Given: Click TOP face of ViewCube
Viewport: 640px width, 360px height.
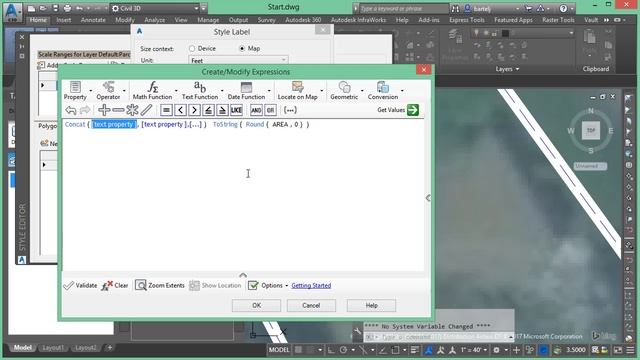Looking at the screenshot, I should tap(591, 130).
